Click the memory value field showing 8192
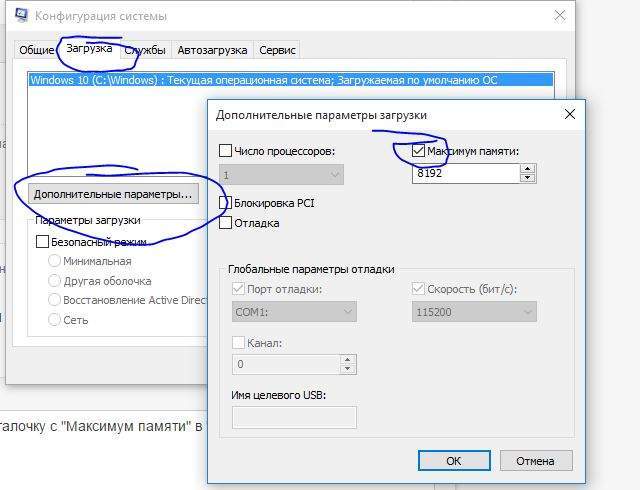This screenshot has width=640, height=490. coord(465,173)
